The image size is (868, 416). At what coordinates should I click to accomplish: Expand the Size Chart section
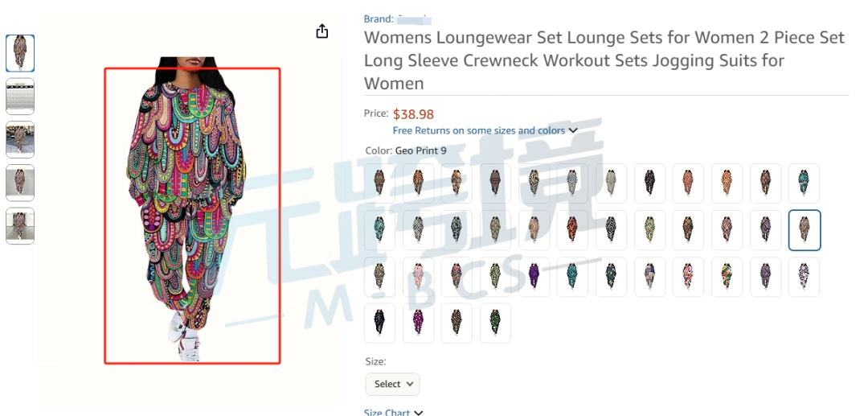pos(393,412)
